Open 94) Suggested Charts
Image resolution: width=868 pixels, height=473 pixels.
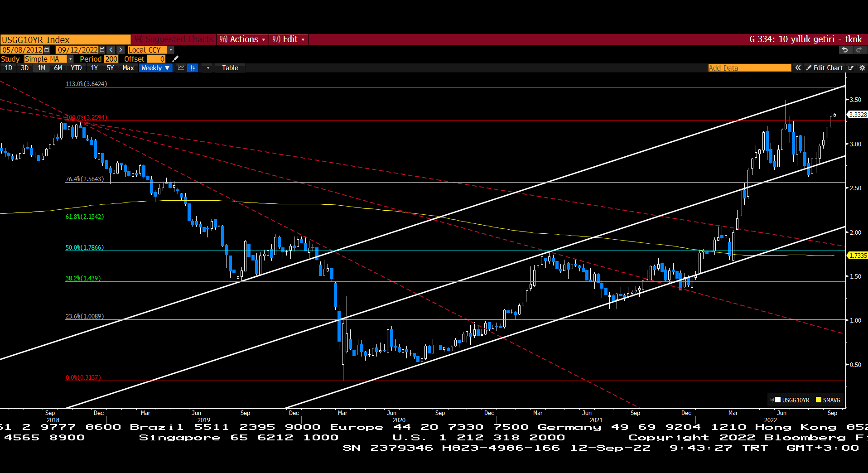(x=174, y=39)
